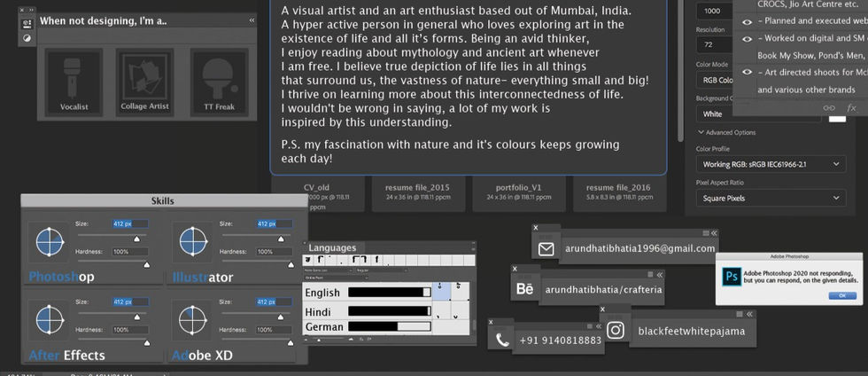Screen dimensions: 868x376
Task: Click the field showing 1000
Action: [x=715, y=11]
